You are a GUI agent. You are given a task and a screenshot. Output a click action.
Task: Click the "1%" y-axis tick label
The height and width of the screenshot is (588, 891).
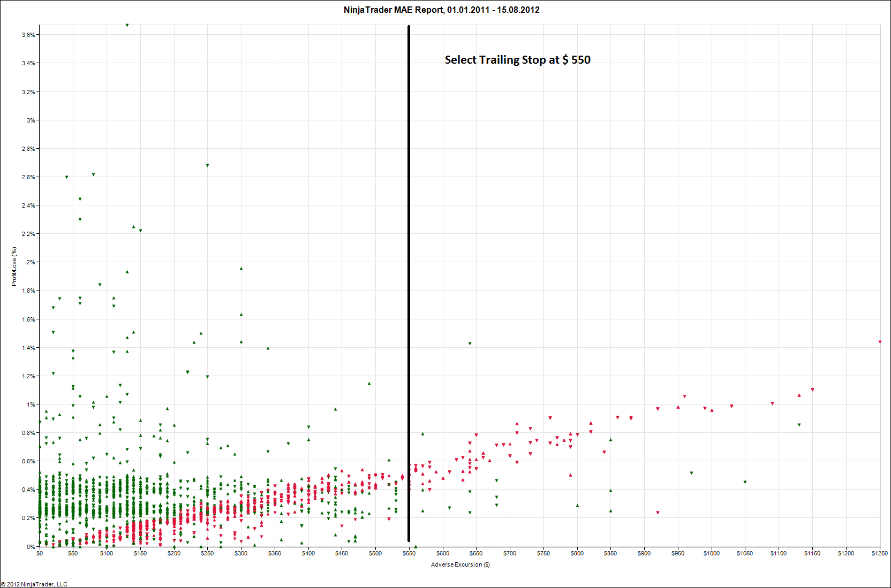[31, 404]
